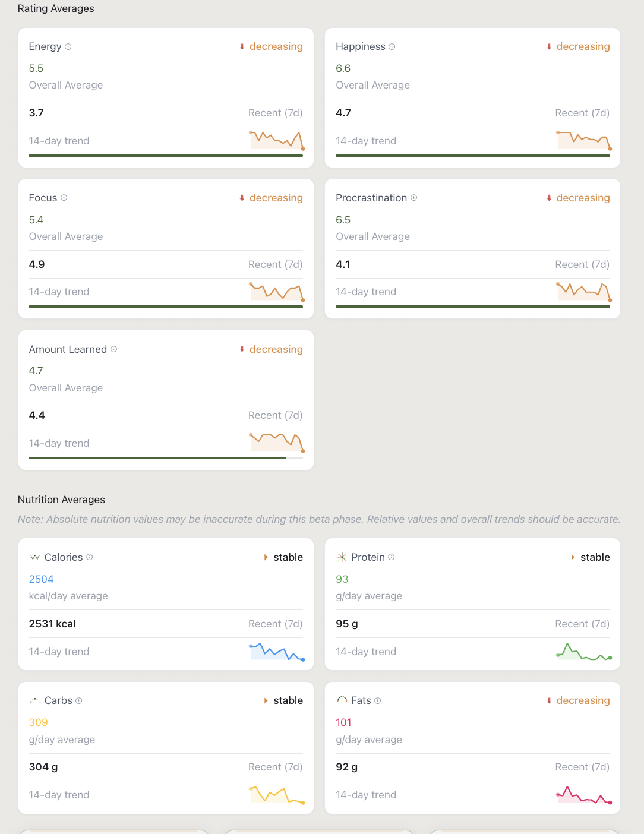
Task: Select the Calories category icon
Action: [35, 557]
